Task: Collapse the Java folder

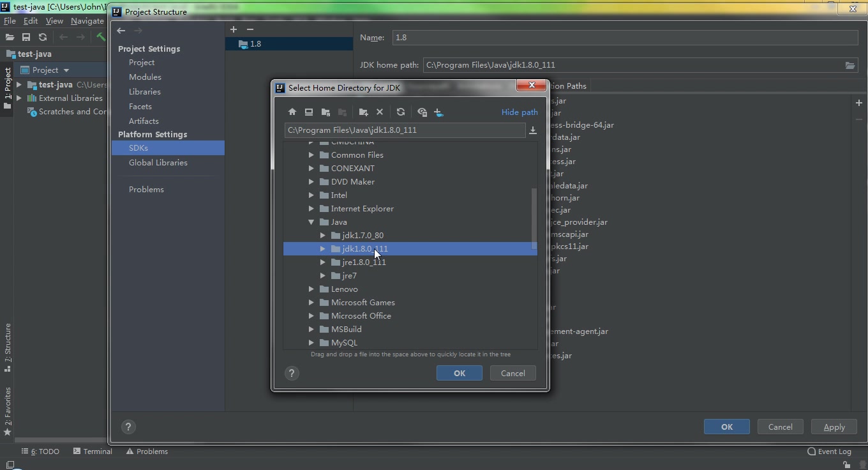Action: tap(311, 222)
